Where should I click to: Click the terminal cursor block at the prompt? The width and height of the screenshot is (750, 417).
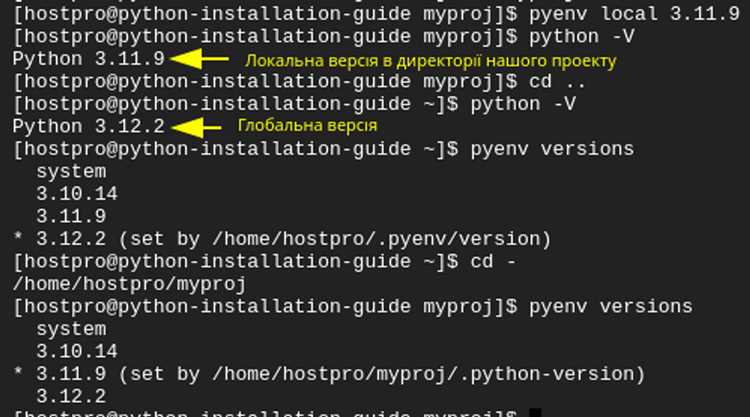click(535, 413)
